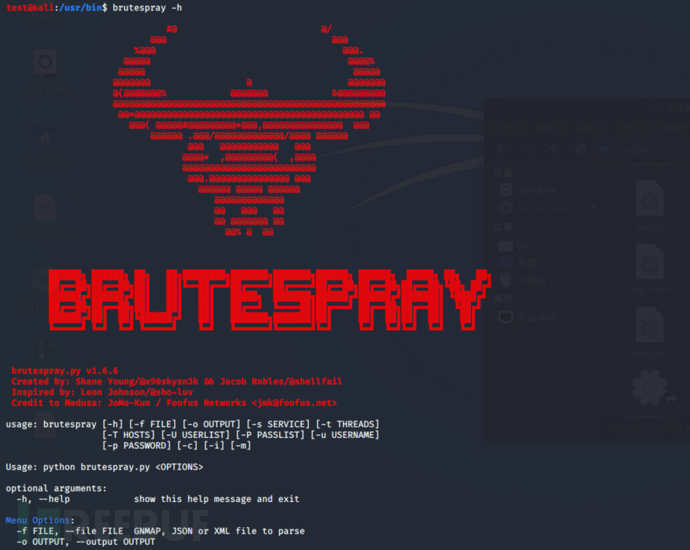Open the TOP1000.txt file on desktop
Image resolution: width=690 pixels, height=550 pixels.
[x=44, y=208]
